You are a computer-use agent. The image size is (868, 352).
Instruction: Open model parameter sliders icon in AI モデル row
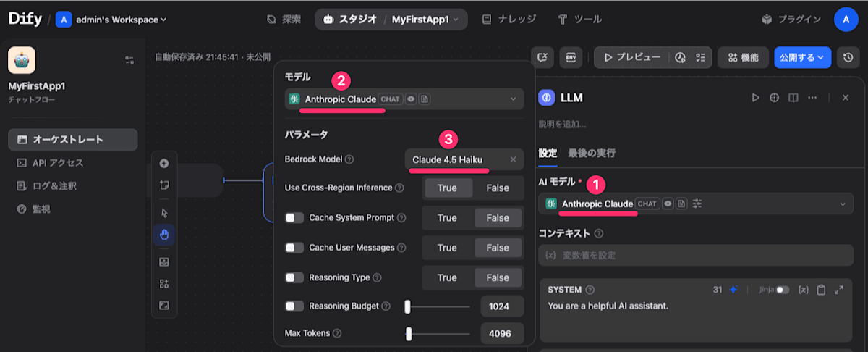point(697,204)
